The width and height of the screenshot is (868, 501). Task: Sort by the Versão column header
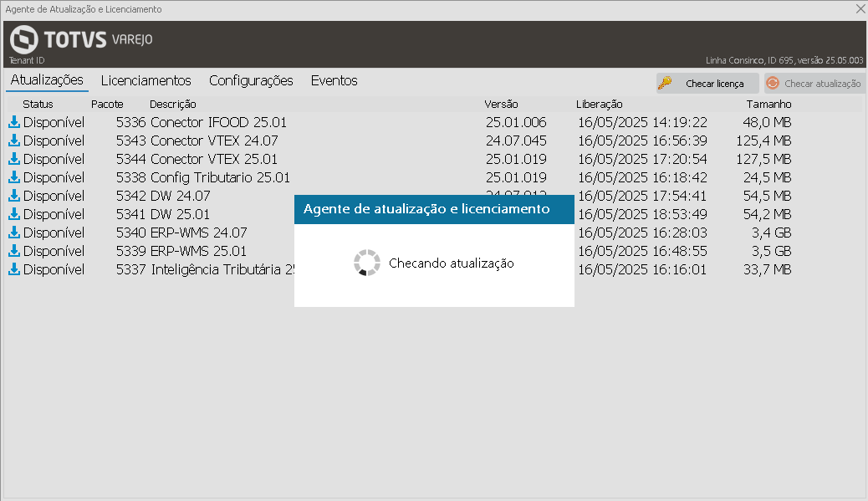[501, 104]
